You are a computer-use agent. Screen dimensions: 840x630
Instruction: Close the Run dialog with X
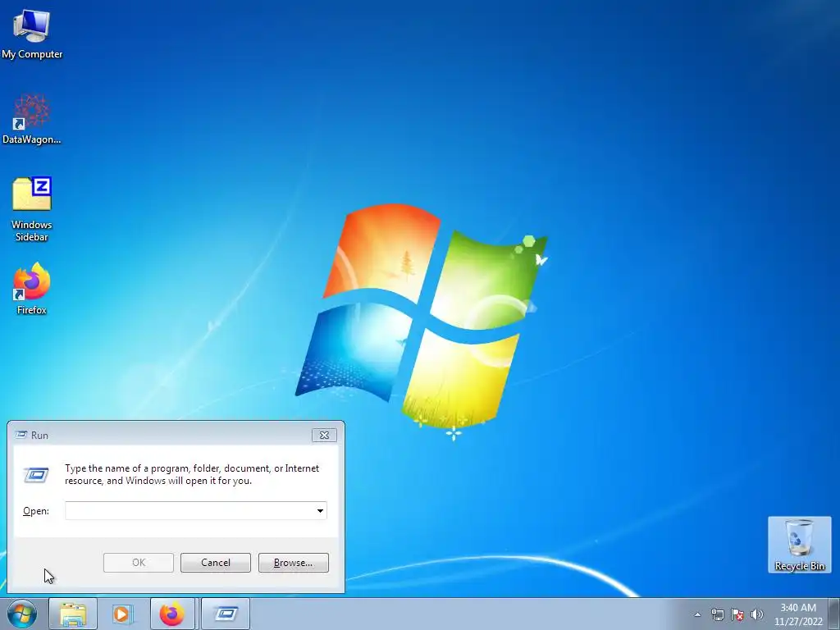(324, 435)
